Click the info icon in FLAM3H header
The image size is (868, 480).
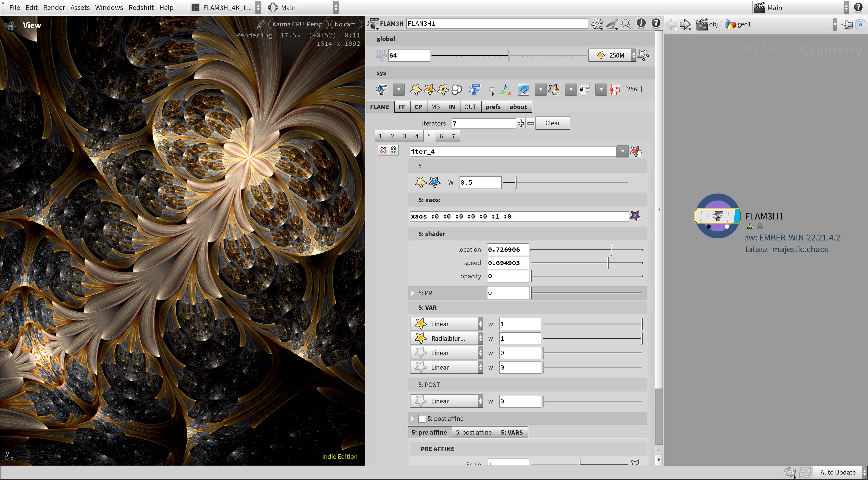(641, 23)
